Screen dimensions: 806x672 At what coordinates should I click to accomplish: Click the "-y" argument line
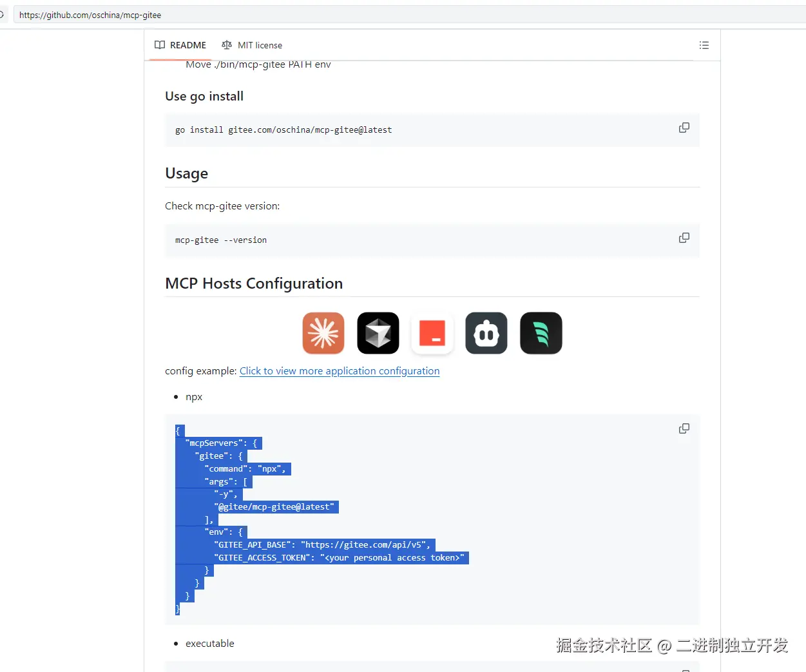[225, 494]
